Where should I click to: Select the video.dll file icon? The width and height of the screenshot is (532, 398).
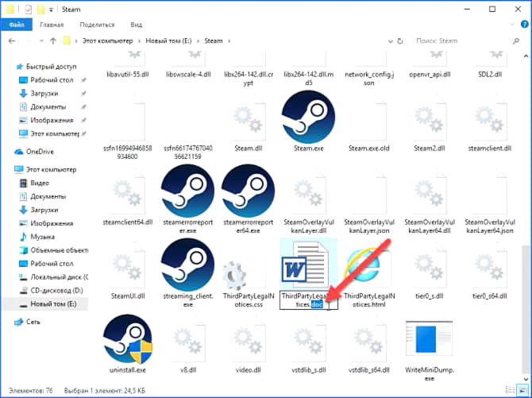[x=248, y=342]
